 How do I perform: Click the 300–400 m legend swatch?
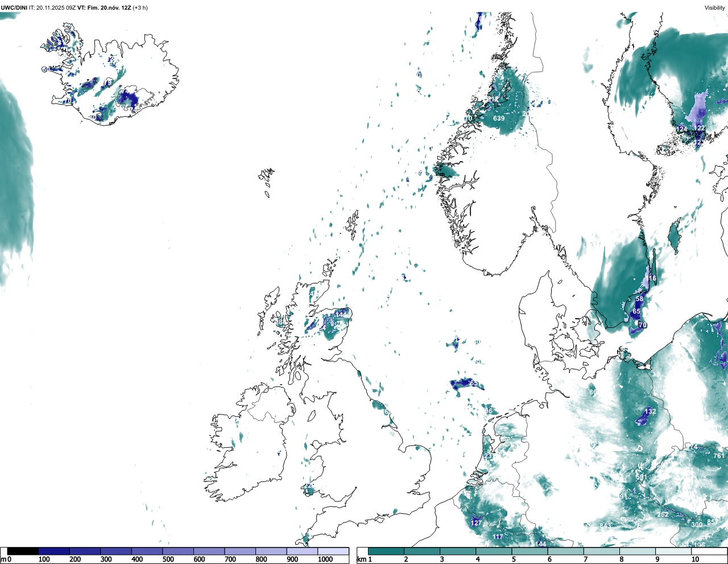pos(116,551)
